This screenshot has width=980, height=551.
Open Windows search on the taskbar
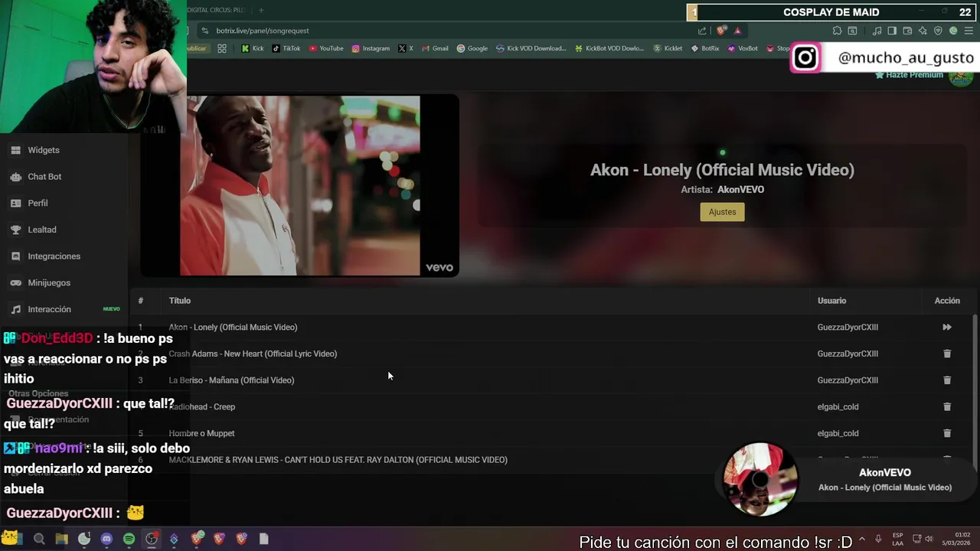point(39,539)
